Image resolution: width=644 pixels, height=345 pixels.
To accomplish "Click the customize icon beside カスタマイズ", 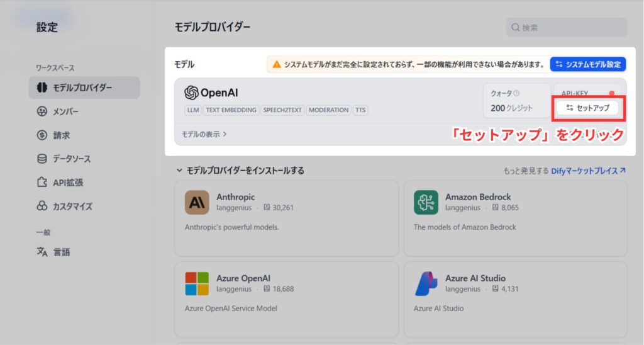I will click(x=42, y=206).
